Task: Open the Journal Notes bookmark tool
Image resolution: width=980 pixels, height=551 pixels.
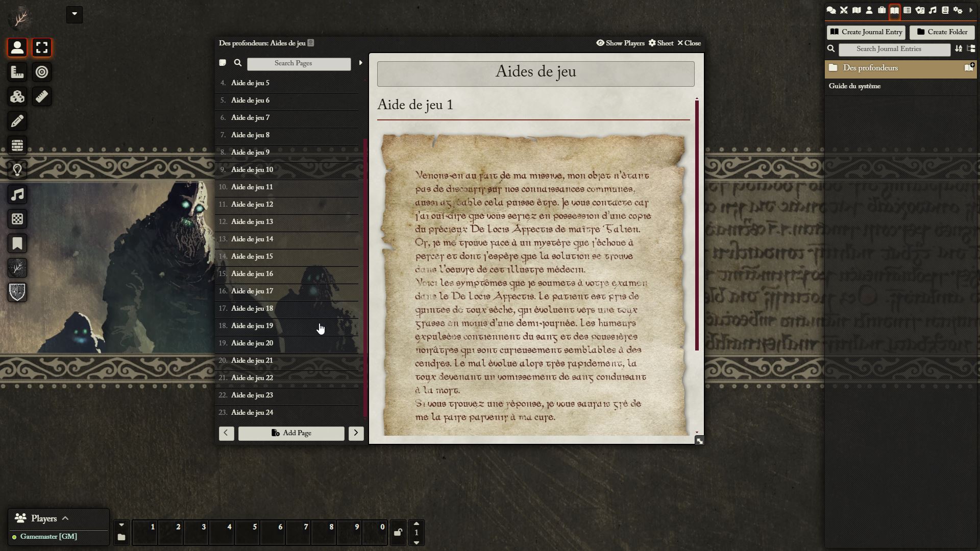Action: 17,243
